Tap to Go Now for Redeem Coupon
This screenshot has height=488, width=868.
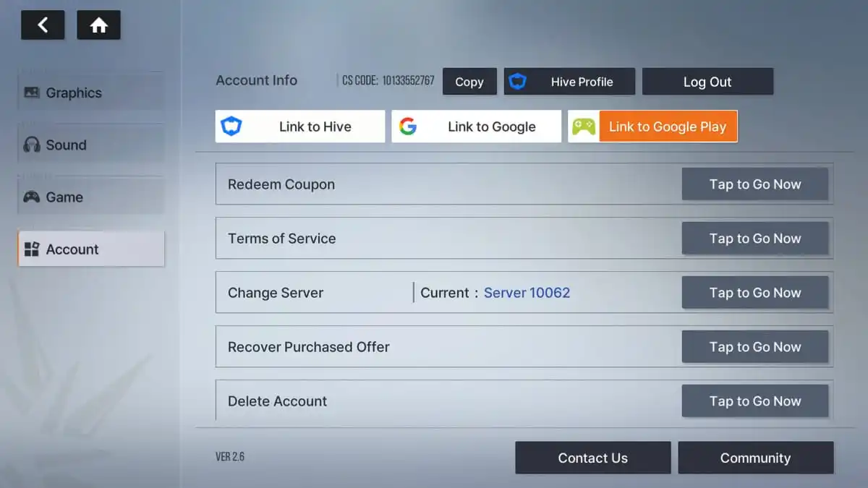[x=754, y=184]
